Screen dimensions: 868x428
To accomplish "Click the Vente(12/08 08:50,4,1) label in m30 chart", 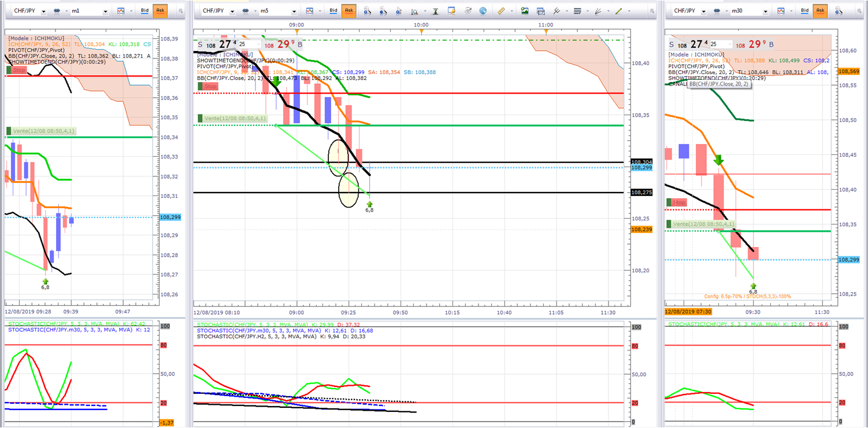I will (x=700, y=224).
